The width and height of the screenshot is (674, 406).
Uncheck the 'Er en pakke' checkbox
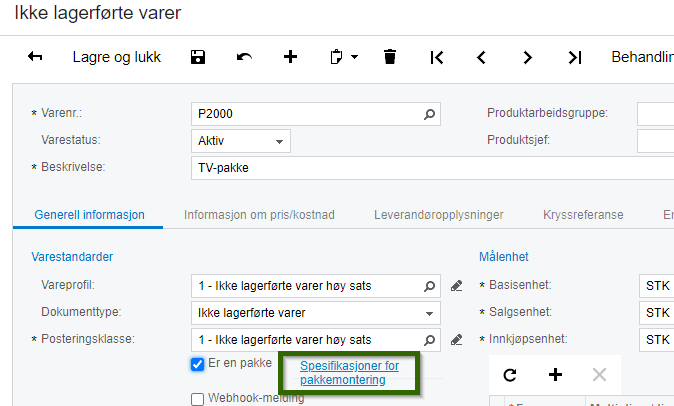coord(198,364)
